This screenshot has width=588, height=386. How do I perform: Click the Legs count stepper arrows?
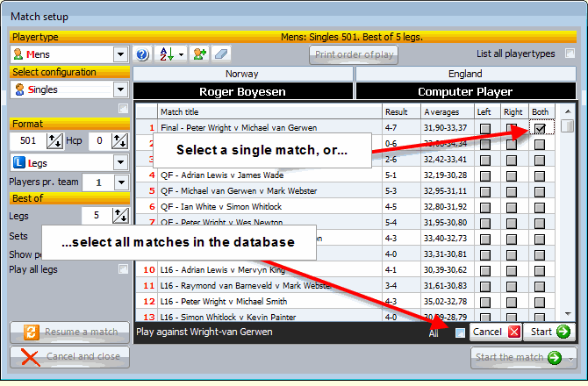pyautogui.click(x=120, y=215)
